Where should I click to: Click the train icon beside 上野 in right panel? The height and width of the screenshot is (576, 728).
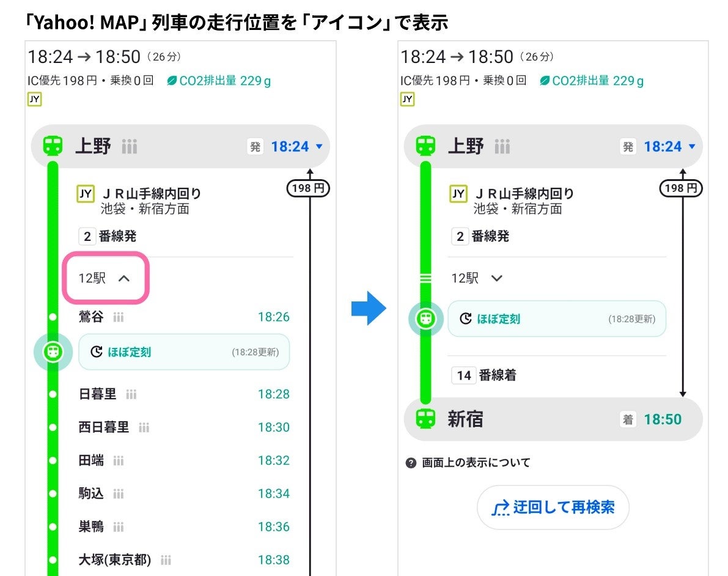coord(426,146)
